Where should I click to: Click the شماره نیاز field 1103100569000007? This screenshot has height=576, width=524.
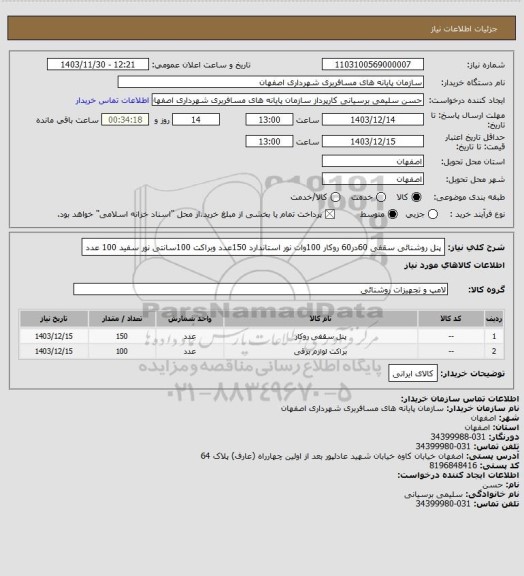pyautogui.click(x=373, y=64)
